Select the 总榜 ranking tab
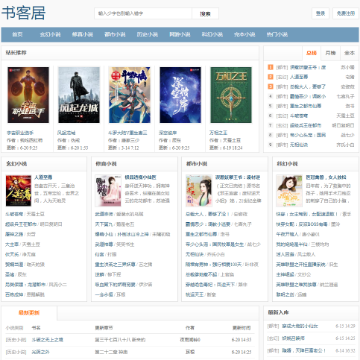Image resolution: width=360 pixels, height=360 pixels. pyautogui.click(x=311, y=53)
